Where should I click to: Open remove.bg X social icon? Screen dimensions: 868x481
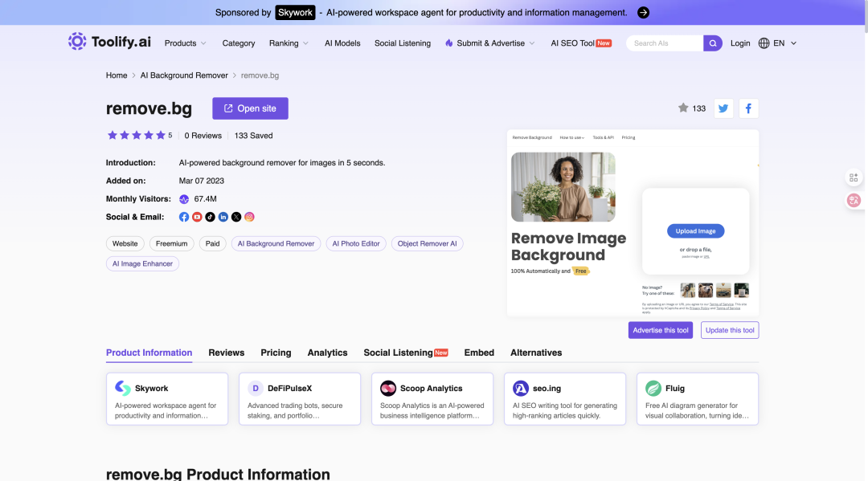236,217
